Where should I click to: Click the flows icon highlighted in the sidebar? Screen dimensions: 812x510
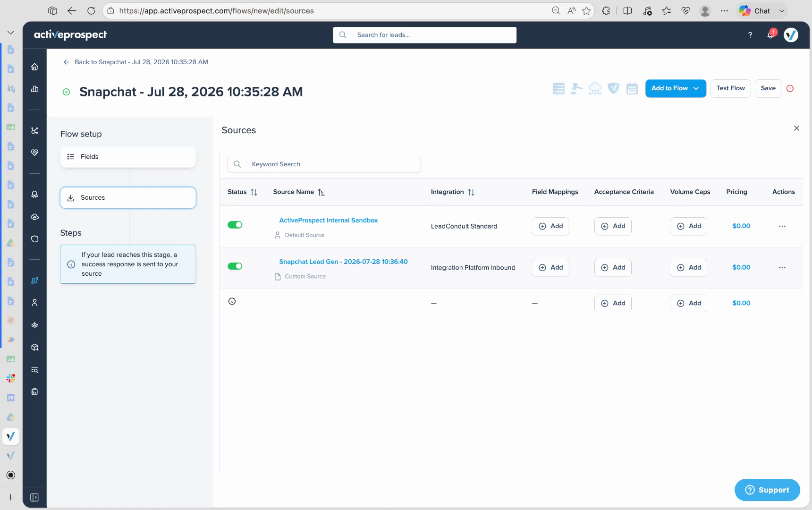tap(34, 280)
